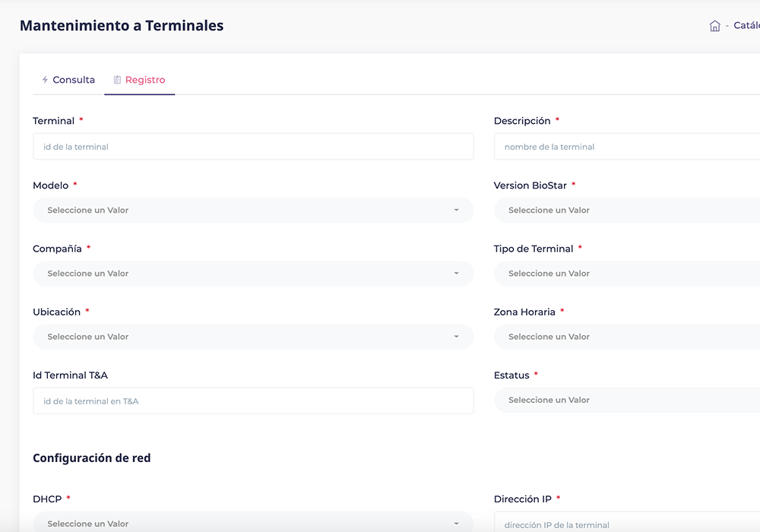Click the lightning bolt icon beside Consulta
This screenshot has width=760, height=532.
pos(45,80)
